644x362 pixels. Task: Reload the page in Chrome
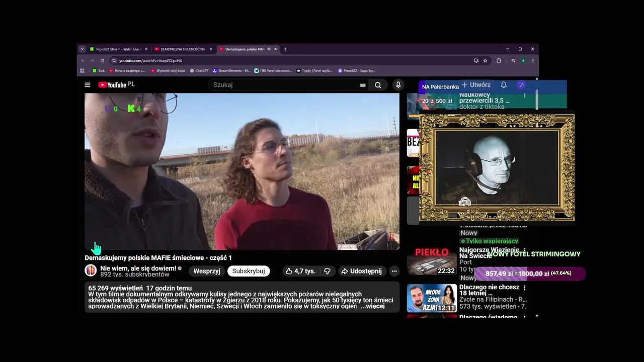click(x=102, y=60)
